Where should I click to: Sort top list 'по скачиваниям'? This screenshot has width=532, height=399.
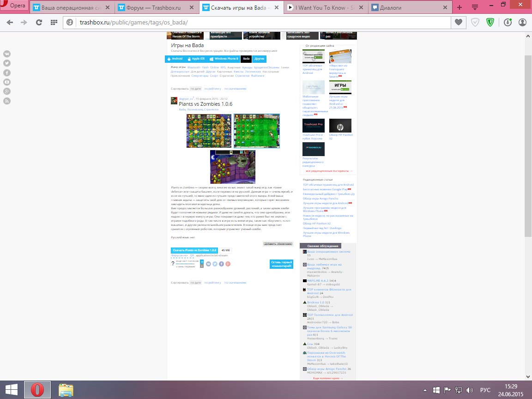coord(235,89)
